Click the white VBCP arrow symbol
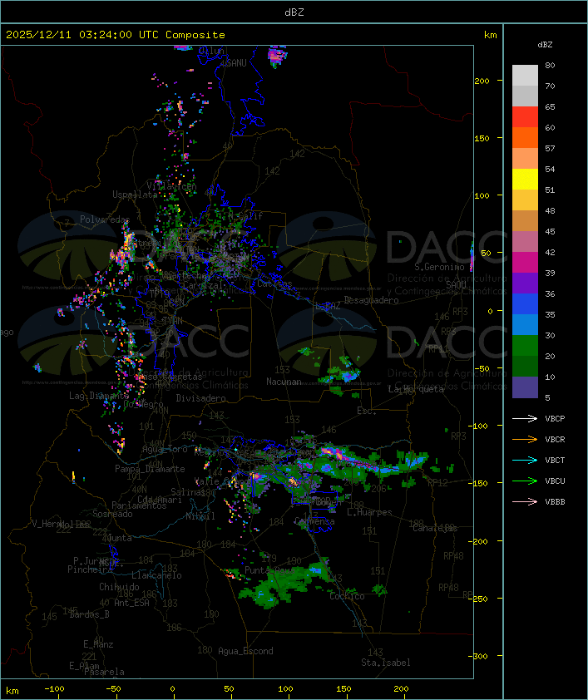 tap(525, 418)
